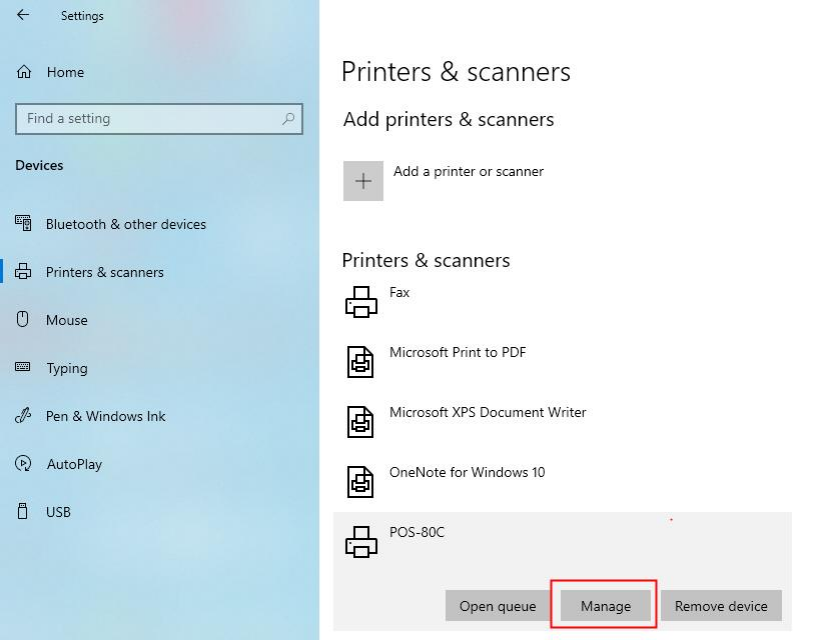Click the OneNote for Windows 10 icon

point(361,481)
